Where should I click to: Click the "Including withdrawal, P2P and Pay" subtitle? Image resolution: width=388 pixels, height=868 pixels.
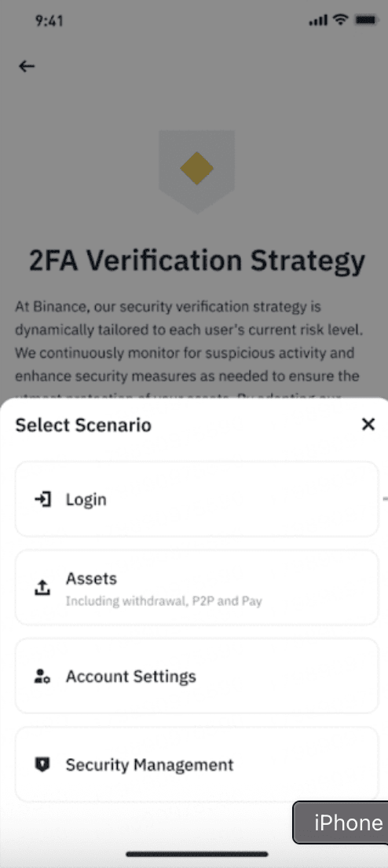(x=163, y=601)
